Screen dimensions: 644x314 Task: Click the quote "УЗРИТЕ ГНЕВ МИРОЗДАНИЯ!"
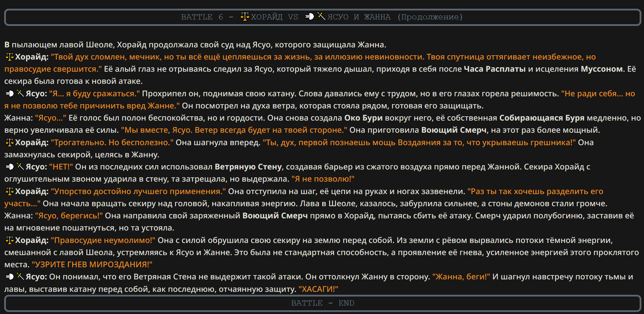point(92,265)
